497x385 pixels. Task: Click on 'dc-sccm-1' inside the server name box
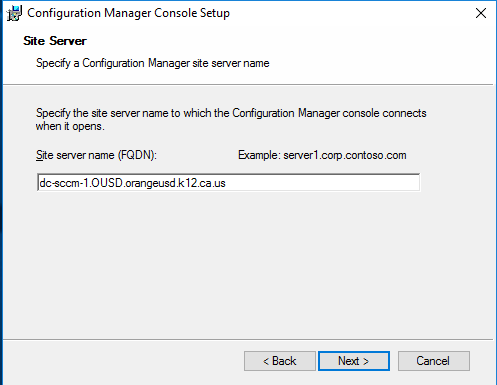click(62, 183)
